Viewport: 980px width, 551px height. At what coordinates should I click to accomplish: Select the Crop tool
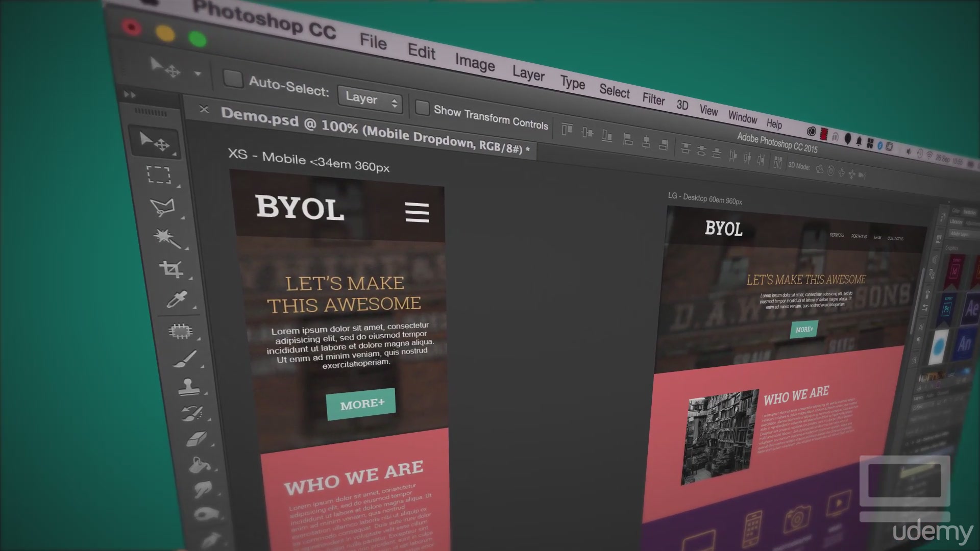171,269
